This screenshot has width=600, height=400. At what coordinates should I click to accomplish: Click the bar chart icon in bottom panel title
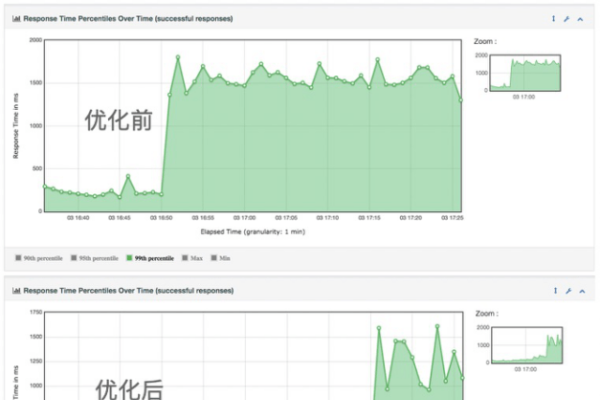(17, 291)
